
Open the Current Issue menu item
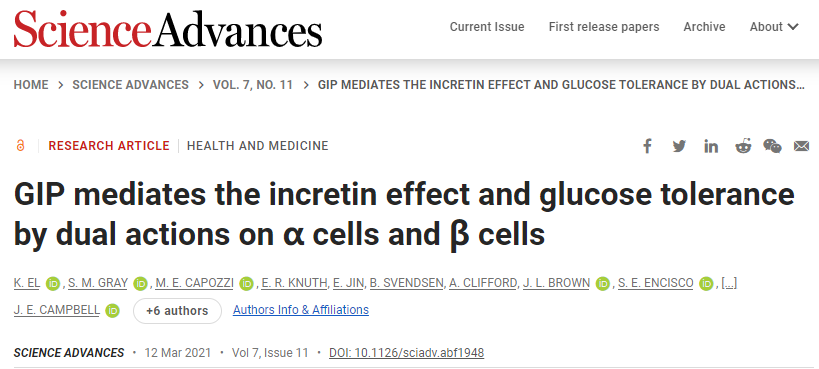487,27
